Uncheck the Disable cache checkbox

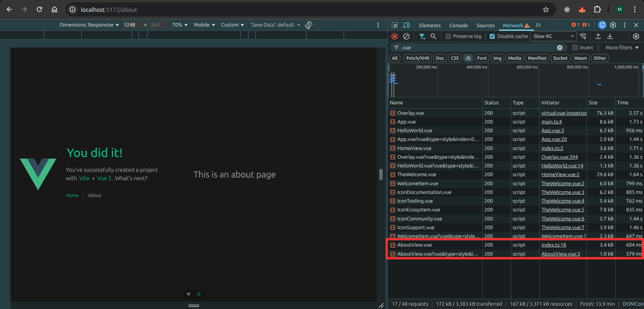pos(492,36)
